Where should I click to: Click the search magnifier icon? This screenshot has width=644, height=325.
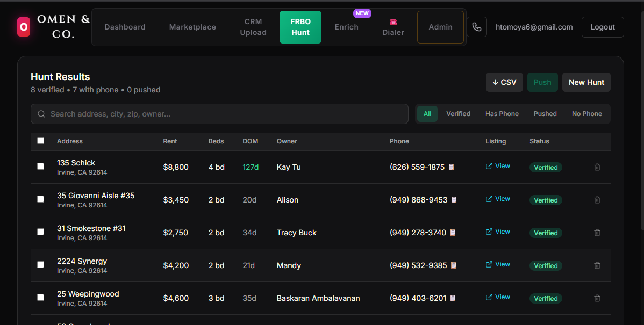click(41, 114)
